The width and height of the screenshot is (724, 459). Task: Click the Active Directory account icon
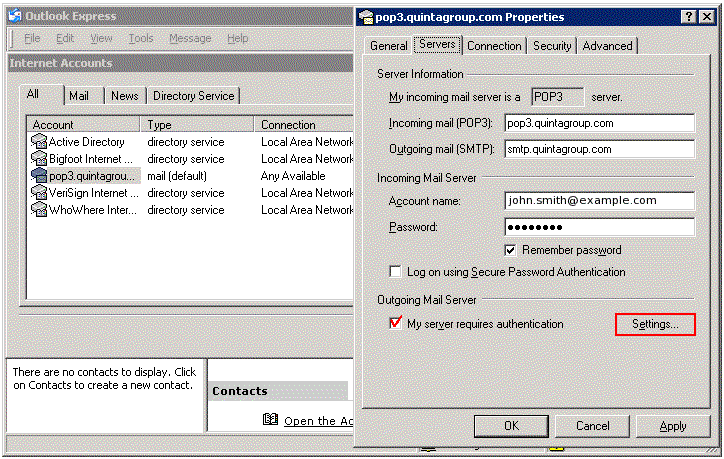click(x=39, y=141)
